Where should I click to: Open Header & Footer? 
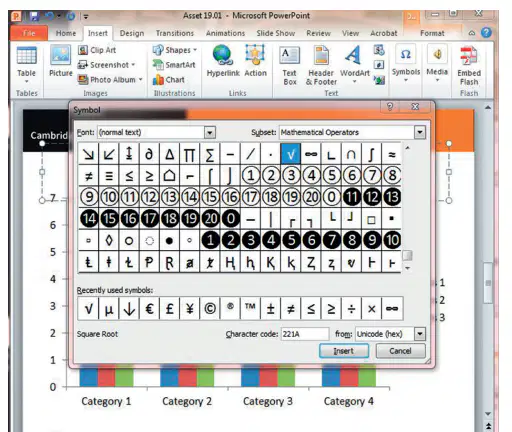point(321,66)
